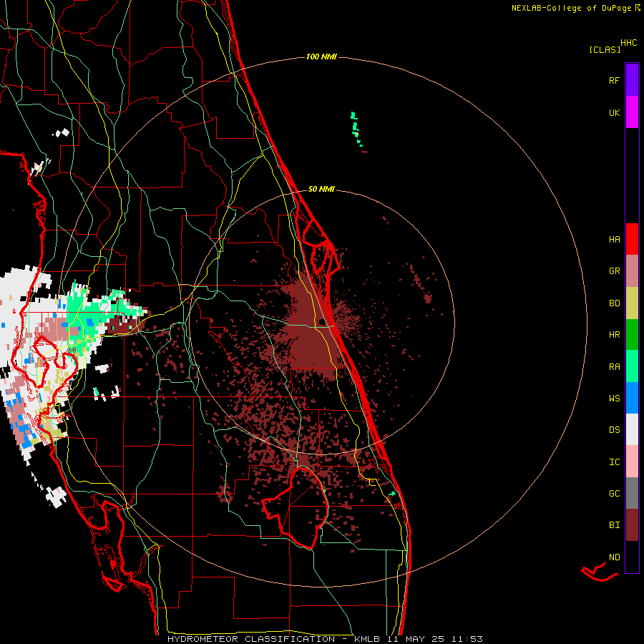The width and height of the screenshot is (644, 644).
Task: Click the HR green legend swatch
Action: coord(632,335)
